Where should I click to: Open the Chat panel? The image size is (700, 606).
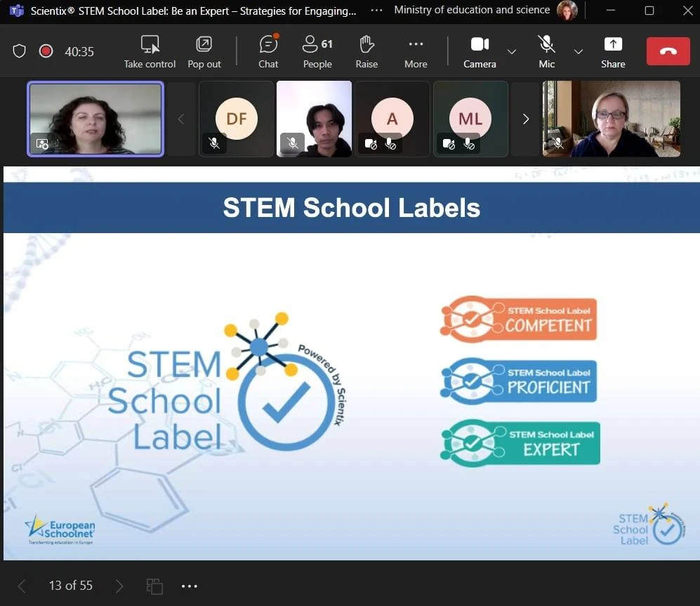pyautogui.click(x=268, y=52)
